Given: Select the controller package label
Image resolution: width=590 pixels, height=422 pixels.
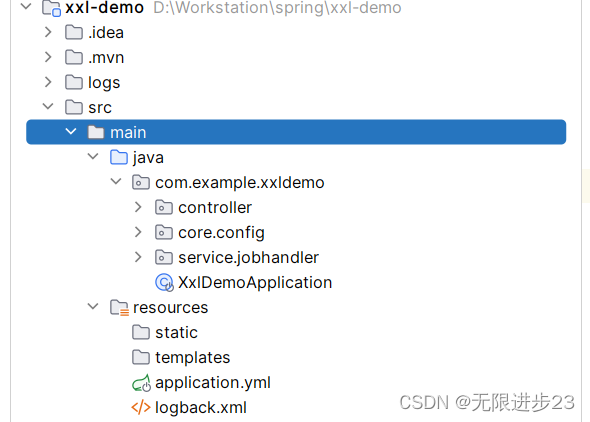Looking at the screenshot, I should 215,208.
